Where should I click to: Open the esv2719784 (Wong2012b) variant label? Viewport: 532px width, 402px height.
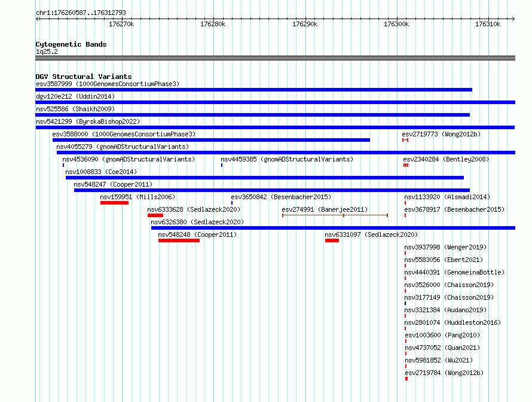pos(445,373)
